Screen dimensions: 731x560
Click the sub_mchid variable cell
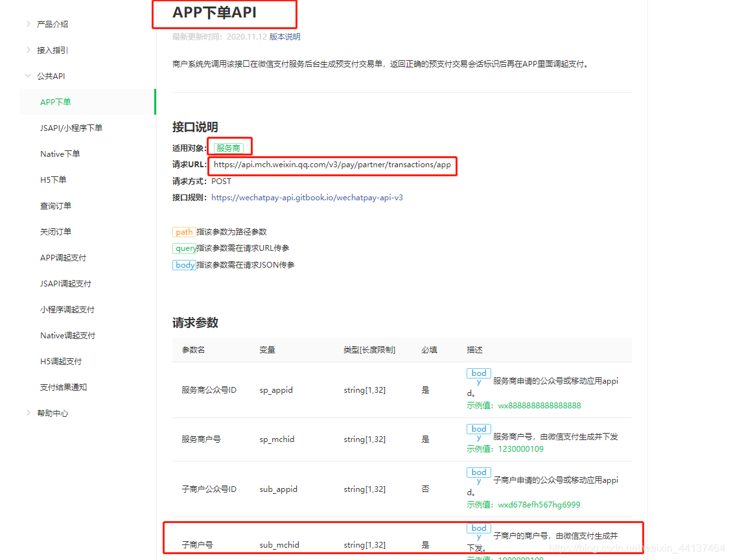pyautogui.click(x=279, y=544)
